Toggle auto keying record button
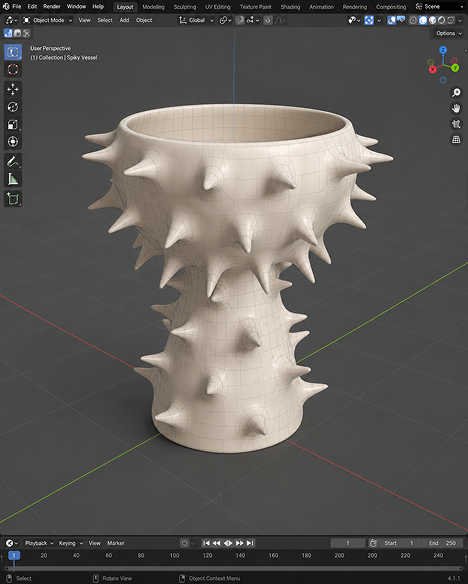The width and height of the screenshot is (468, 584). (184, 543)
